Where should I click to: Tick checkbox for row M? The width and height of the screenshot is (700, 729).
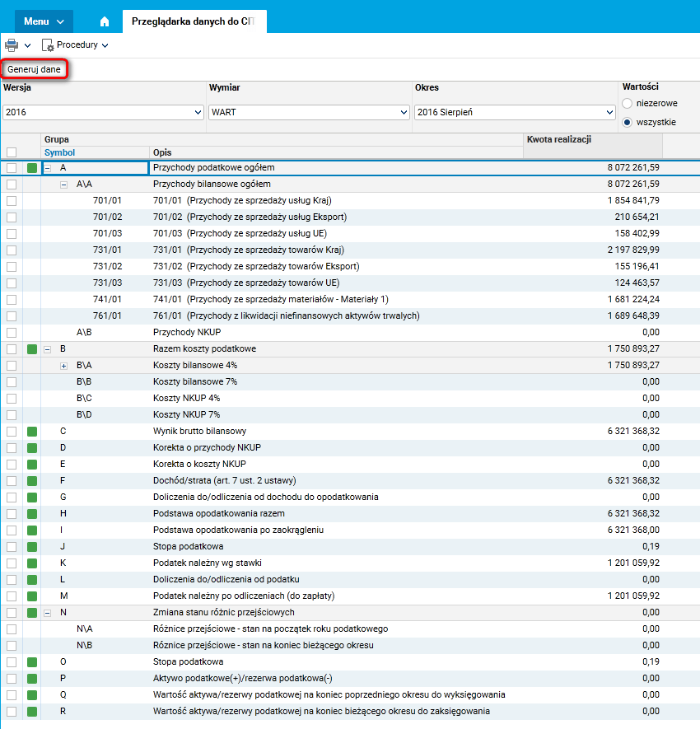12,596
